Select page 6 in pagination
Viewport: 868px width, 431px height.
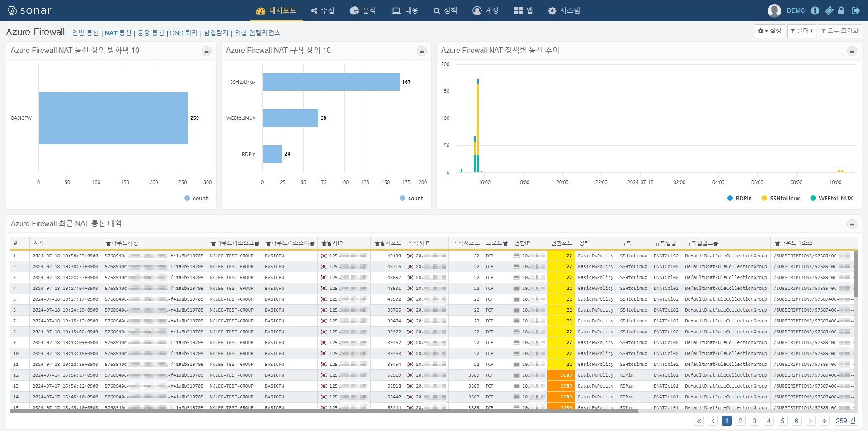[797, 421]
